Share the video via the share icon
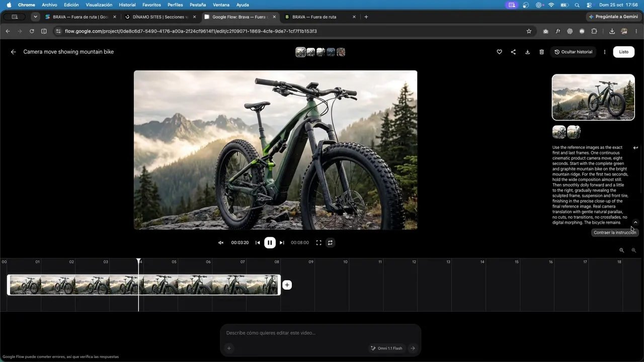 pos(513,52)
